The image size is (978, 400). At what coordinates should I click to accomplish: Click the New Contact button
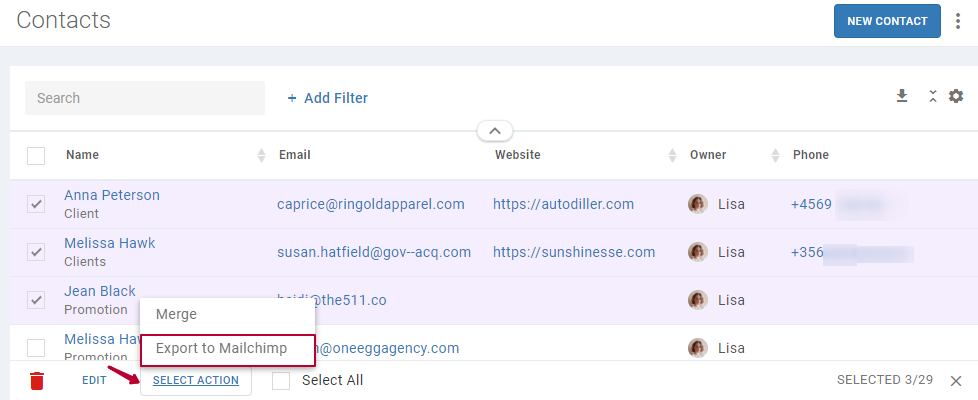pos(887,21)
